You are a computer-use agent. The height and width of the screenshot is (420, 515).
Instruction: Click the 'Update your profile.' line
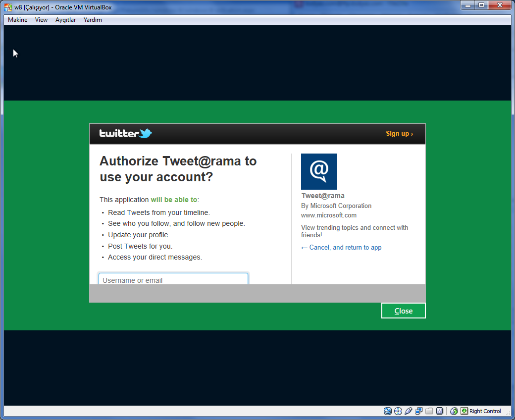(x=139, y=235)
